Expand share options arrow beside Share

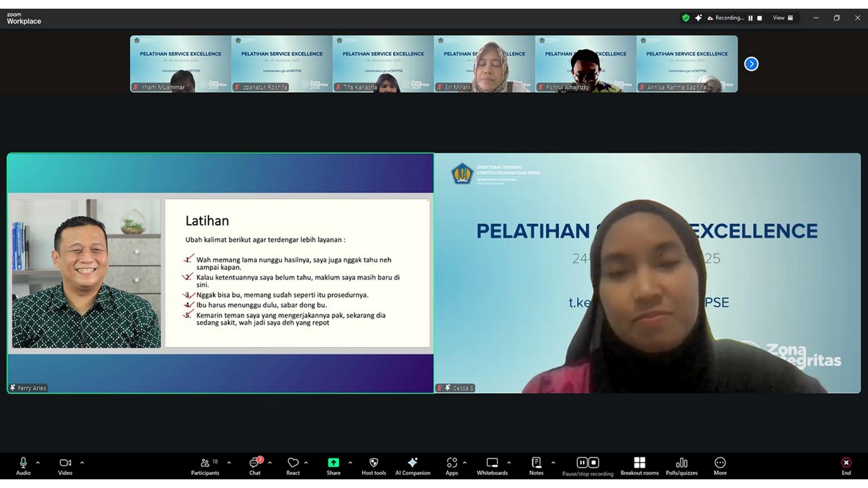point(350,463)
